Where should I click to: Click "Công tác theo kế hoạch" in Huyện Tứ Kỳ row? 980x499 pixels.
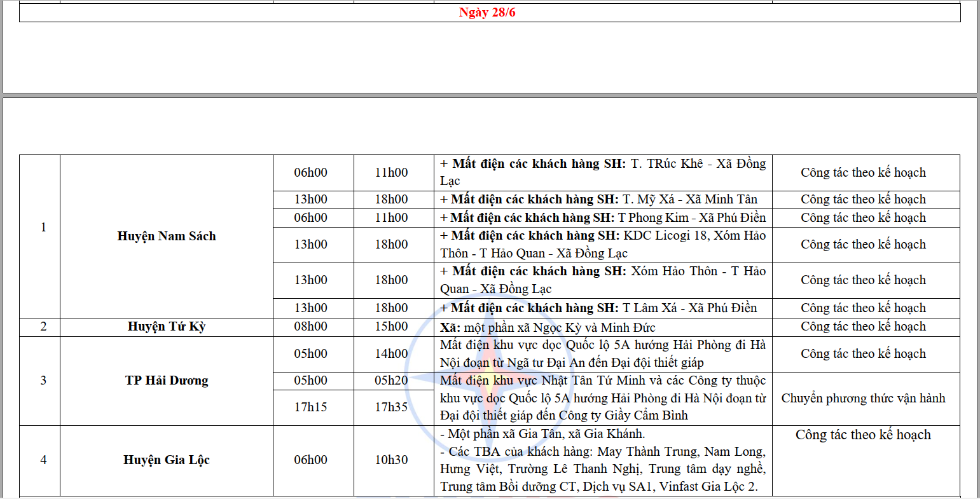pyautogui.click(x=864, y=327)
